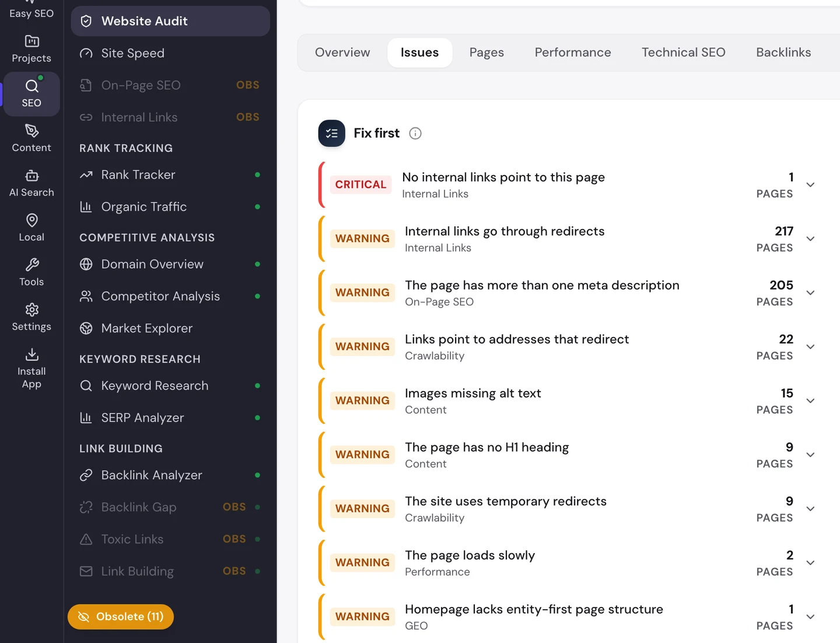Click the Fix first checklist icon
This screenshot has width=840, height=643.
(x=332, y=134)
